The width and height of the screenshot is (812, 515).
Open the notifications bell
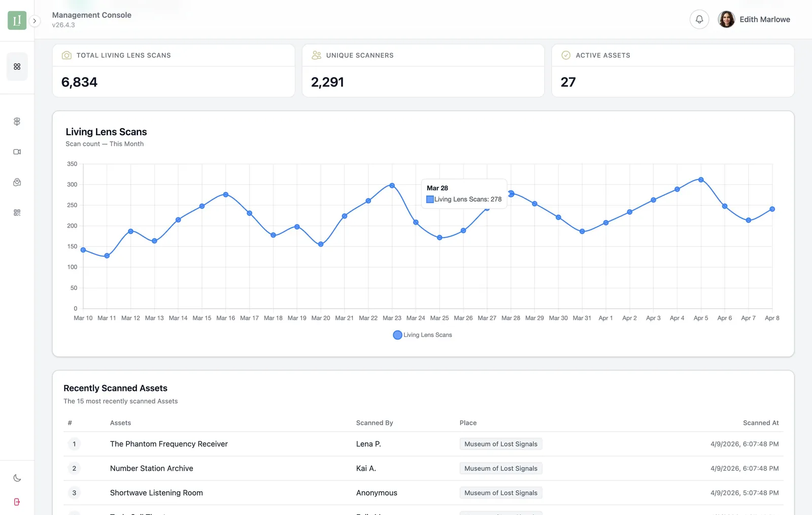click(699, 19)
